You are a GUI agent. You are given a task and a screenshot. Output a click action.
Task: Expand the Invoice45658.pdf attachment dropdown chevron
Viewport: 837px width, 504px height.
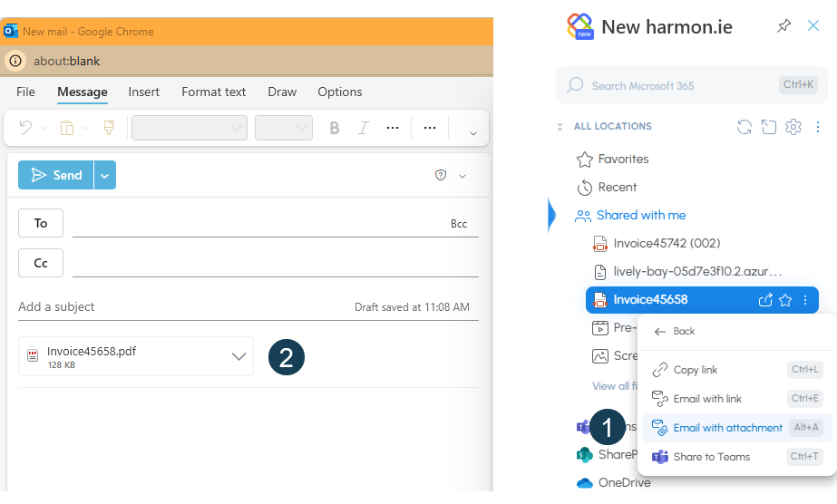238,356
